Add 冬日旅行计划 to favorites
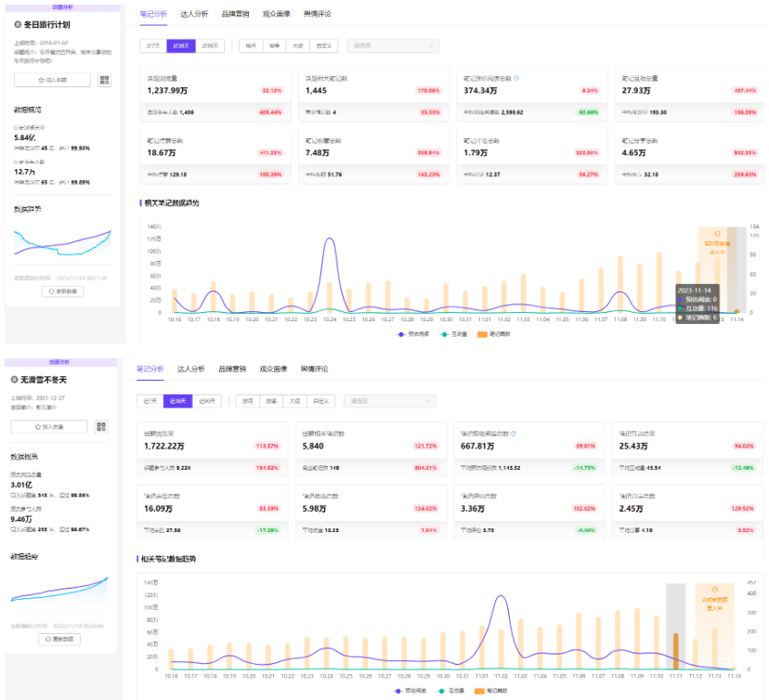Viewport: 769px width, 700px height. click(x=53, y=80)
